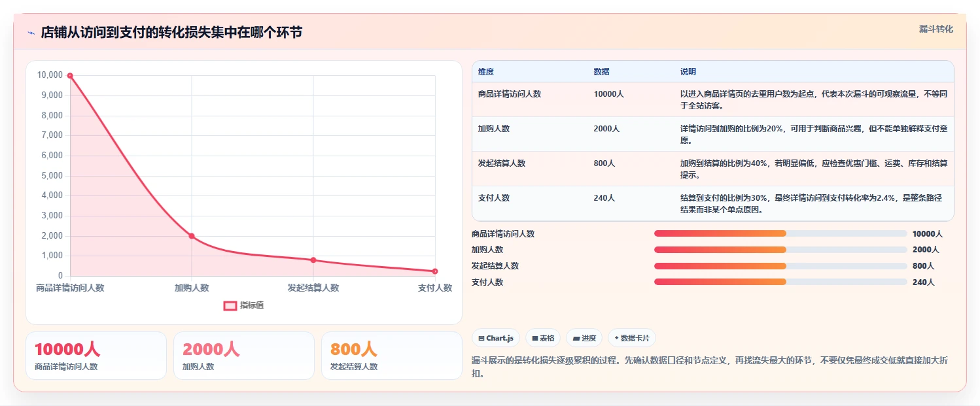The height and width of the screenshot is (406, 980).
Task: Click the description starting 以进入商品详情页
Action: pyautogui.click(x=814, y=99)
